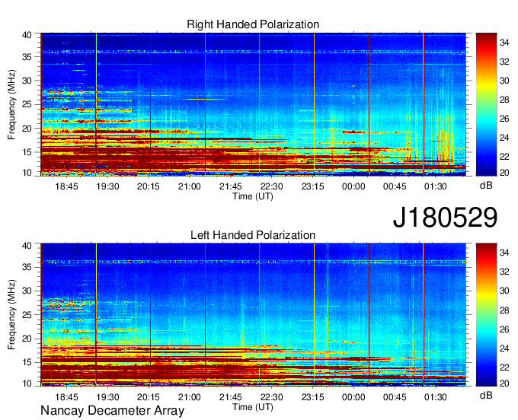Click the 32 dB label on the top colorbar
Image resolution: width=518 pixels, height=420 pixels.
[x=504, y=62]
